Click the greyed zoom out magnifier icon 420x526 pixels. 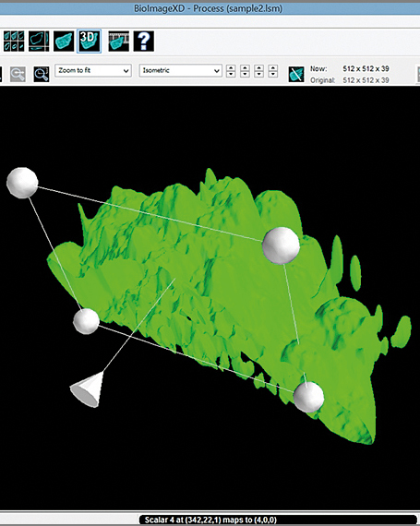coord(18,74)
